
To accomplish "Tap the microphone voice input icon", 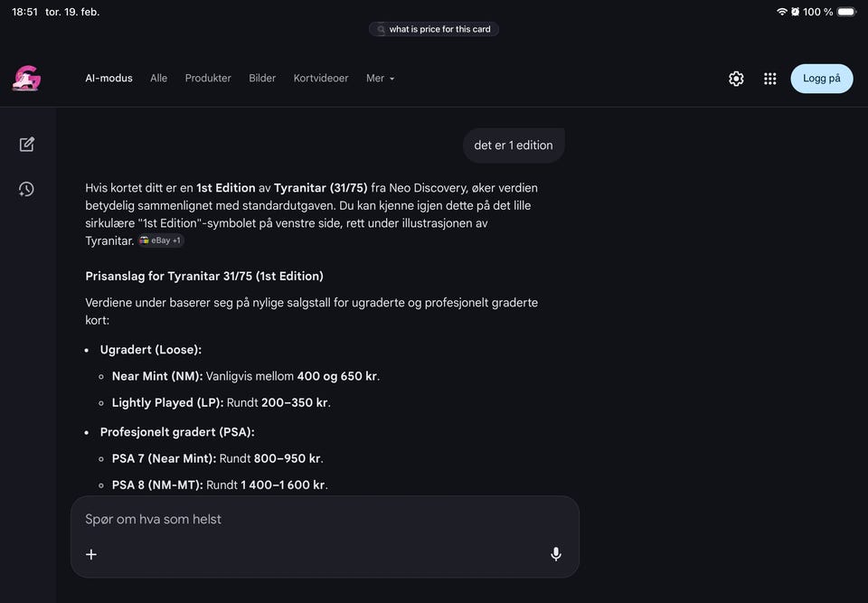I will point(556,554).
